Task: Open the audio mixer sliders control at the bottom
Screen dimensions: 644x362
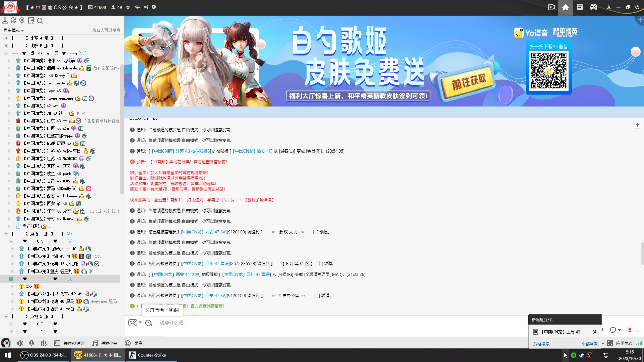Action: pyautogui.click(x=44, y=343)
